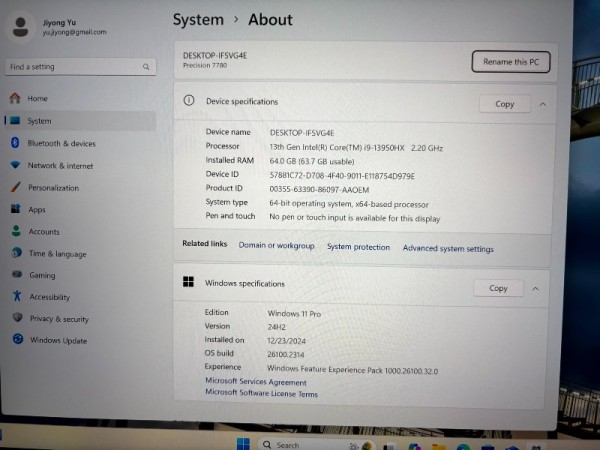600x450 pixels.
Task: Click the user profile avatar icon
Action: (x=21, y=27)
